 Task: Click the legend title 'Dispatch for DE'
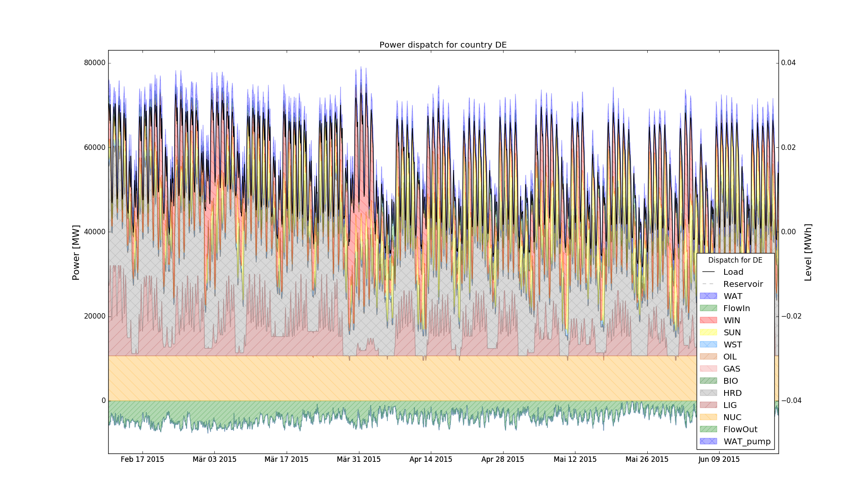(735, 260)
